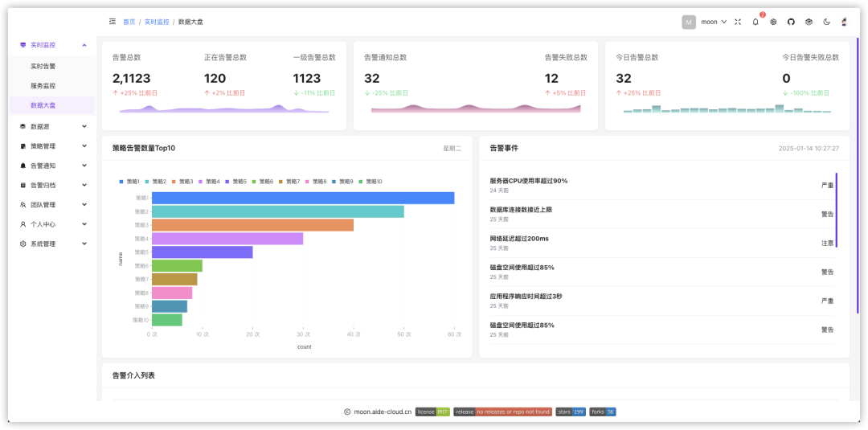Screen dimensions: 868x430
Task: Click the 告警事件 list scrollbar
Action: 837,210
